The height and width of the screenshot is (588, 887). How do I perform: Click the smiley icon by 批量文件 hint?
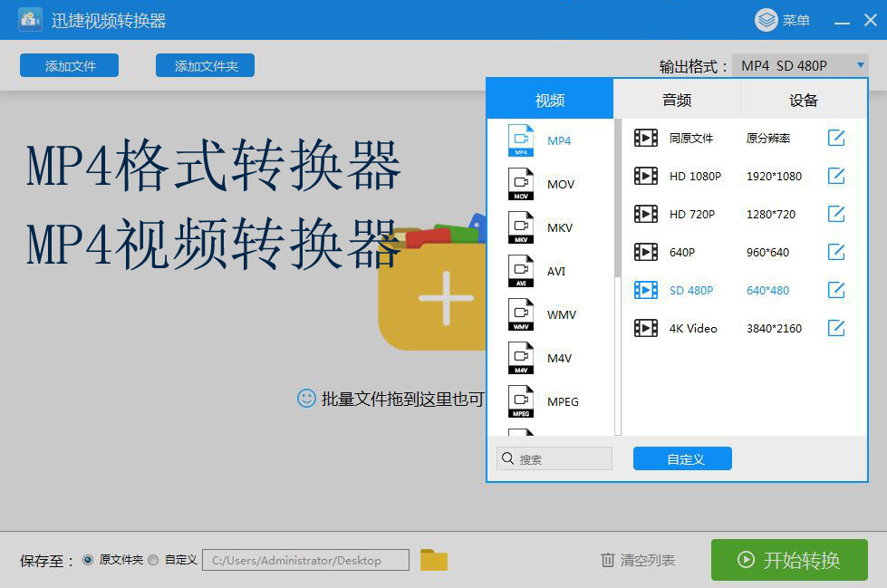click(x=306, y=399)
